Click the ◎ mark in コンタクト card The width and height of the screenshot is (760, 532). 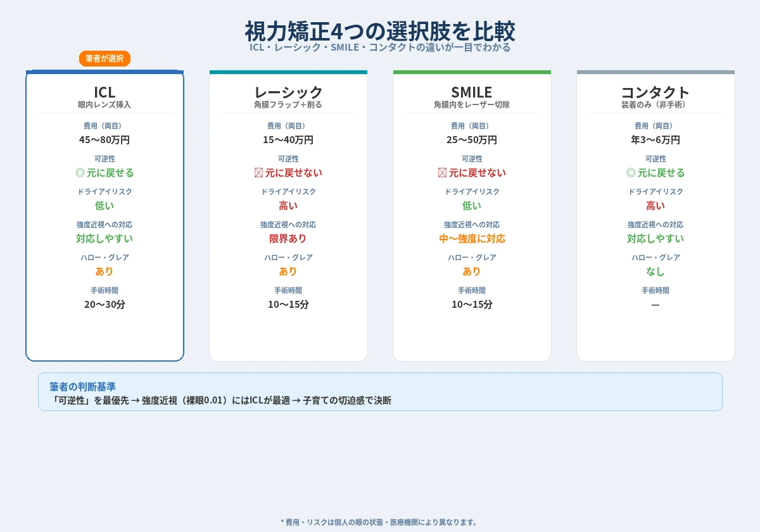[631, 173]
